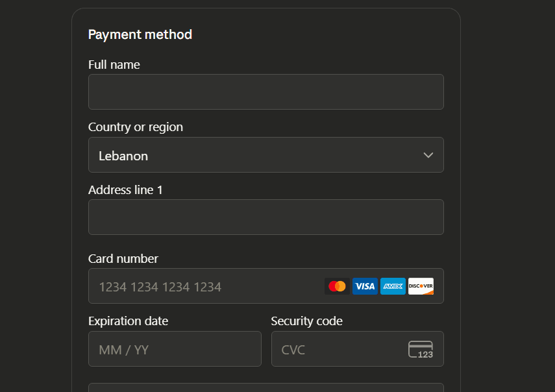
Task: Click the chevron on the country selector
Action: 428,155
